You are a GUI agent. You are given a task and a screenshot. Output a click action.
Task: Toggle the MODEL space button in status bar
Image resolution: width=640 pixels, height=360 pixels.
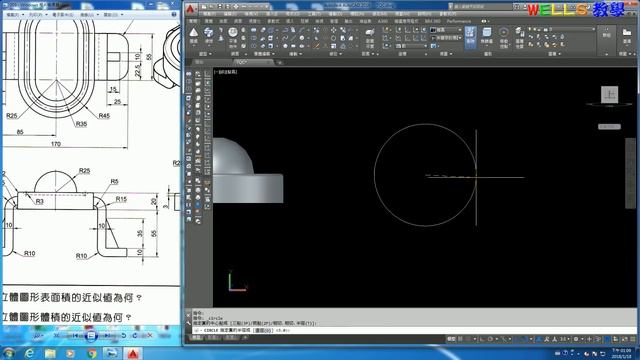tap(451, 339)
